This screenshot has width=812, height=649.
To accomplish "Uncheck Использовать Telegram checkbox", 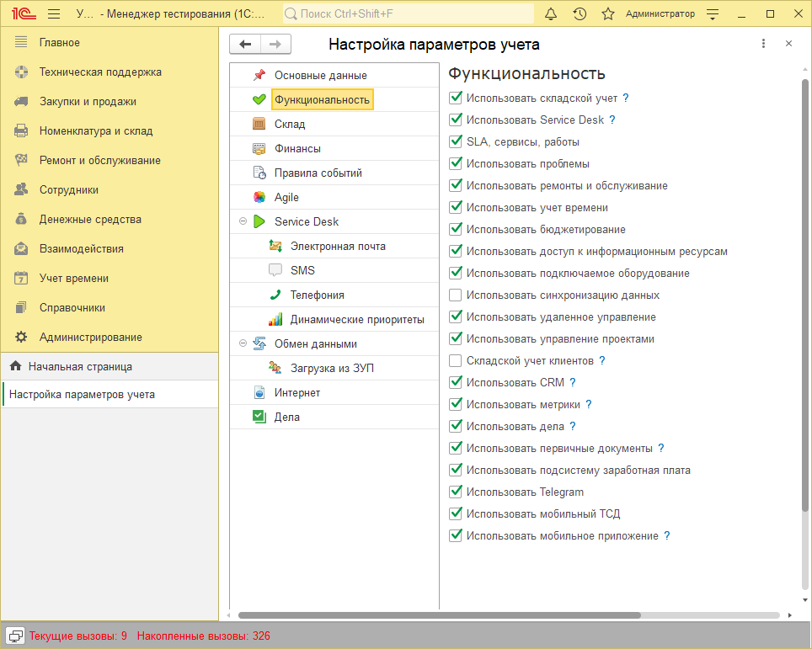I will tap(456, 492).
